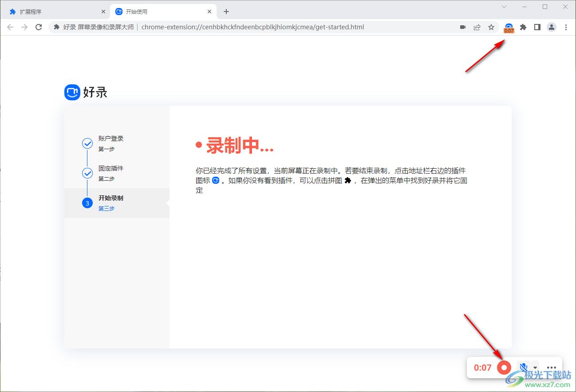The image size is (576, 392).
Task: Click the inline puzzle icon in paragraph
Action: point(347,180)
